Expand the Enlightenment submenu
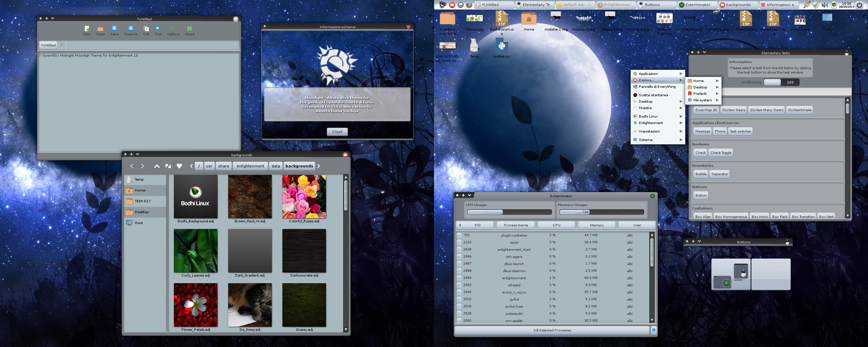Viewport: 868px width, 347px height. click(x=657, y=123)
